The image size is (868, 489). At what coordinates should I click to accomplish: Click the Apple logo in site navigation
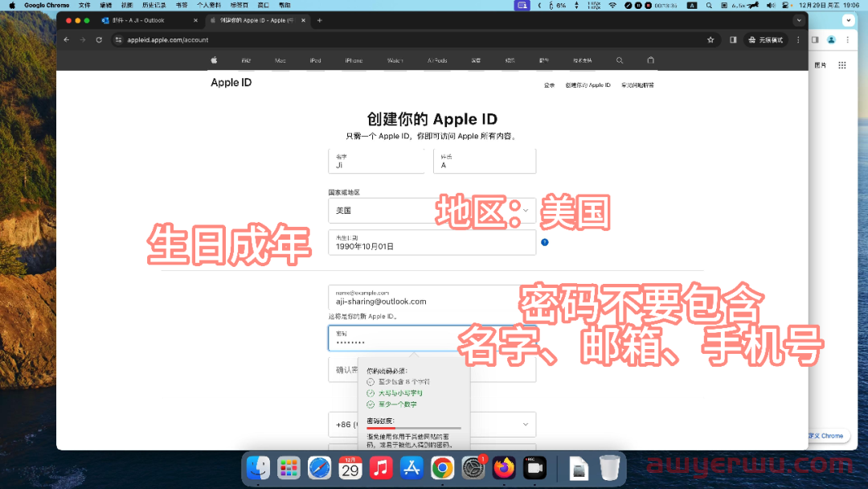point(214,60)
